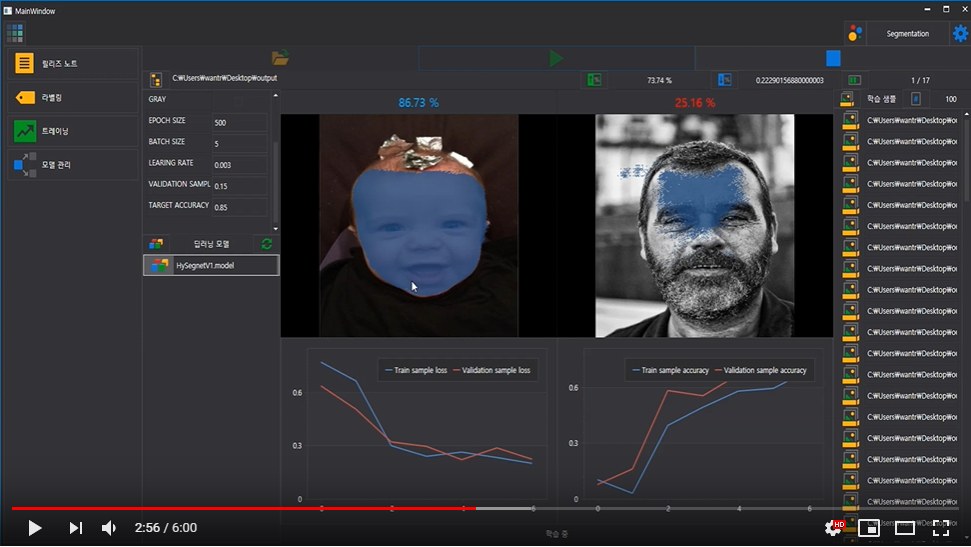Screen dimensions: 971x547
Task: Toggle the Train sample loss legend entry
Action: [x=416, y=370]
